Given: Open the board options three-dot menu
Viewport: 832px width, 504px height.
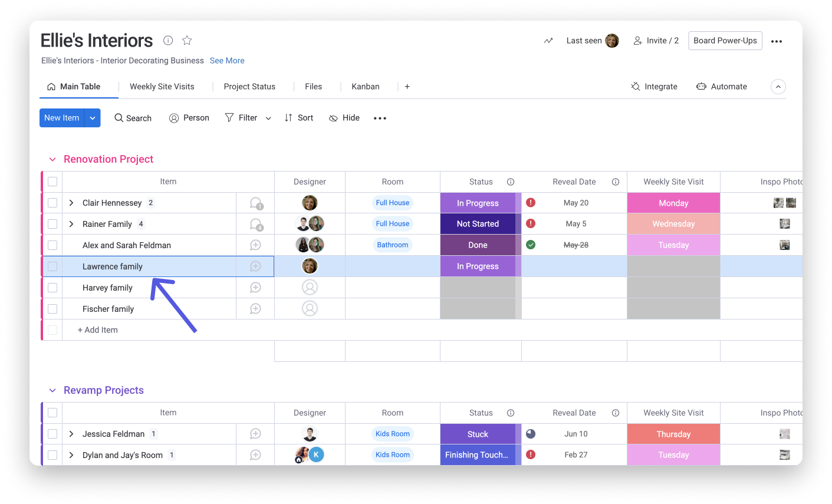Looking at the screenshot, I should (x=777, y=41).
